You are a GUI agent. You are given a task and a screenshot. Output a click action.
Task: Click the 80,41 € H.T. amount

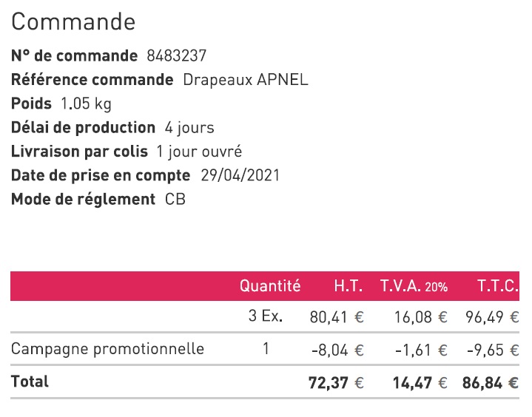click(x=336, y=318)
